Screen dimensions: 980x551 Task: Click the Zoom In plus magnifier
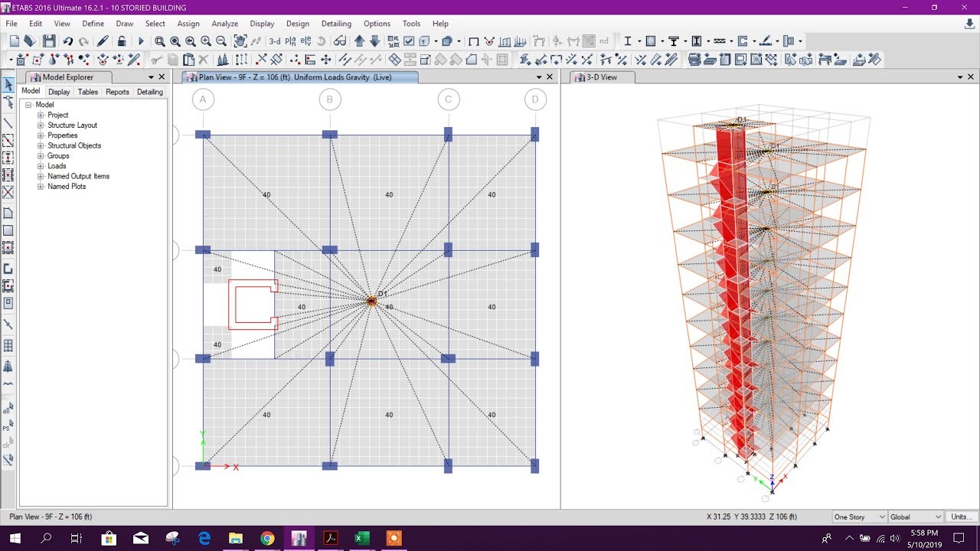click(x=206, y=41)
